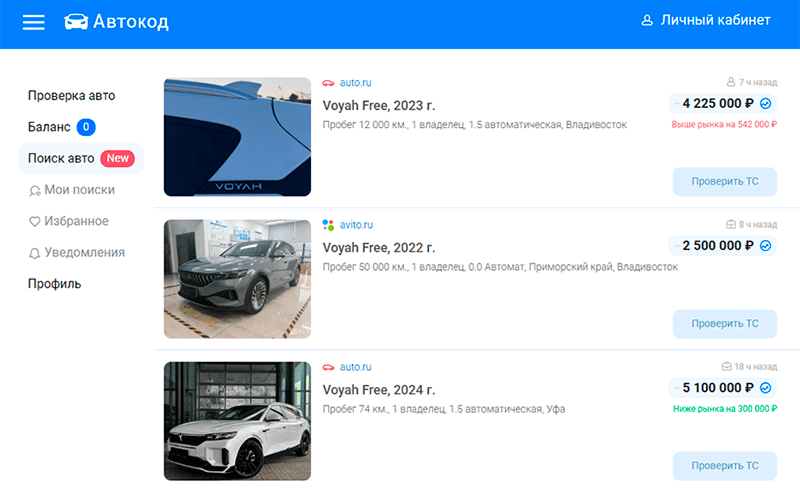The width and height of the screenshot is (800, 500).
Task: Click auto.ru icon on the 2024 listing
Action: (x=328, y=367)
